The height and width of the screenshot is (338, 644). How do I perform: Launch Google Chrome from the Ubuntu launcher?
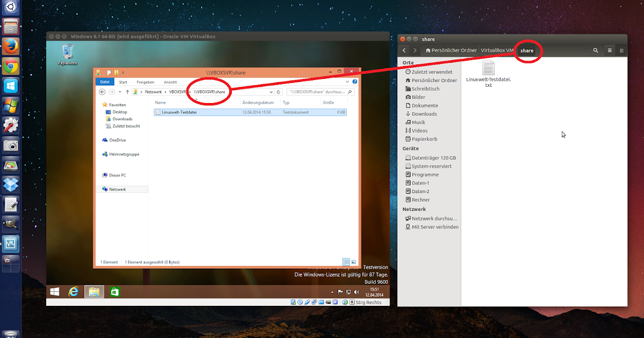[x=11, y=66]
